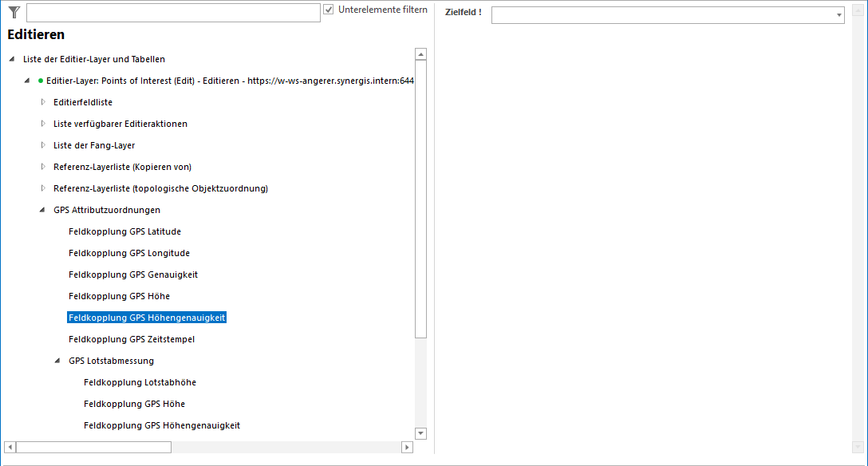The height and width of the screenshot is (466, 868).
Task: Expand Liste verfügbarer Editieraktionen
Action: point(43,124)
